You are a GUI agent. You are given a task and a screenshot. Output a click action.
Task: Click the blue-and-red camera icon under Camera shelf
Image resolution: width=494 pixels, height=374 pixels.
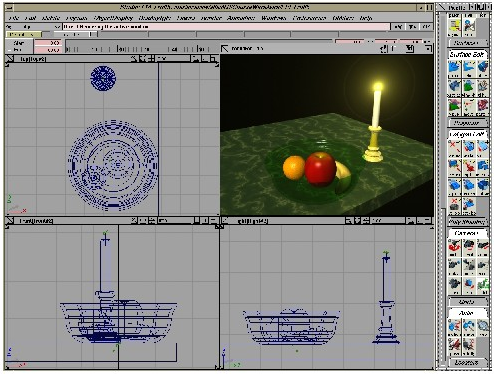[468, 285]
